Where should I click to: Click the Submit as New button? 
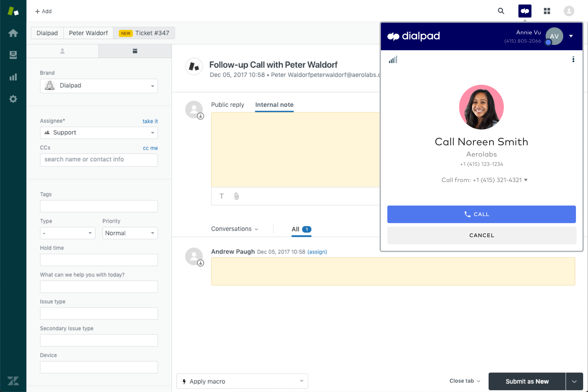click(x=527, y=381)
